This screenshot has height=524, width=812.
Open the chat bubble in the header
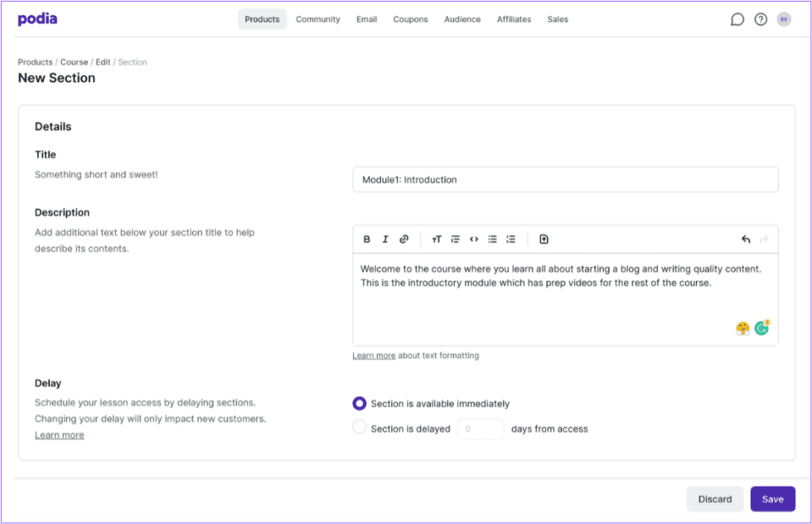pos(737,18)
